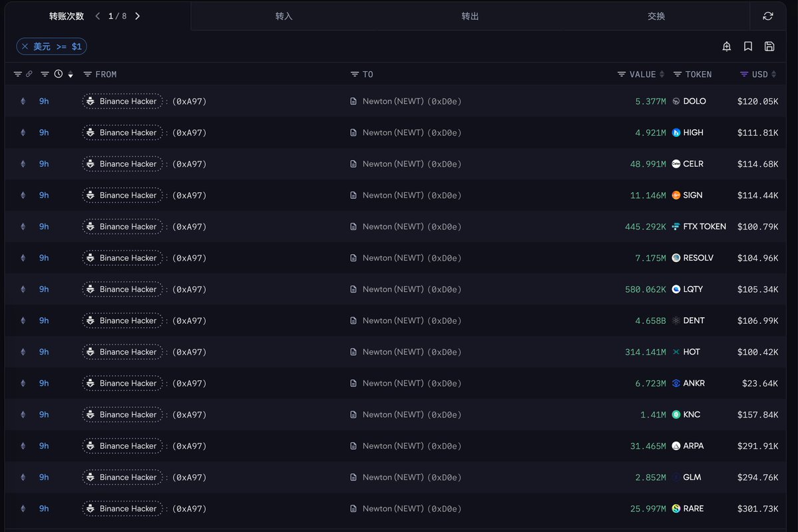Viewport: 798px width, 532px height.
Task: Sort the table by USD amount
Action: pos(774,74)
